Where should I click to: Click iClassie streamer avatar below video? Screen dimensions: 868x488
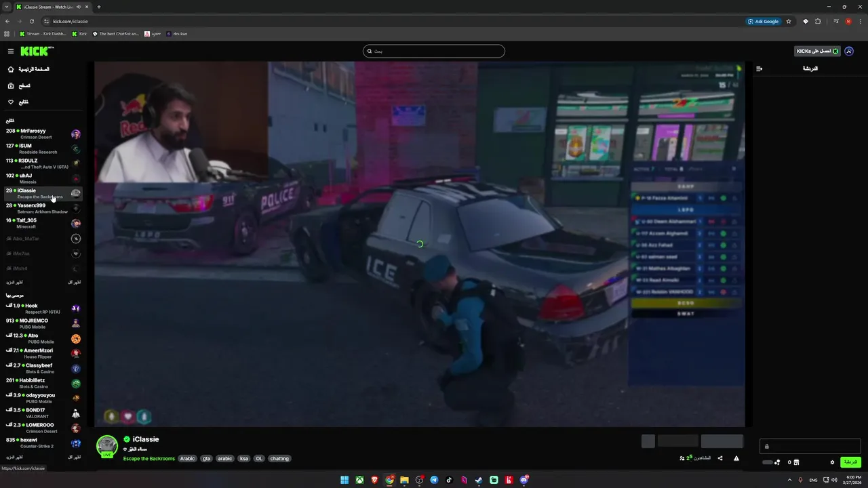tap(107, 446)
